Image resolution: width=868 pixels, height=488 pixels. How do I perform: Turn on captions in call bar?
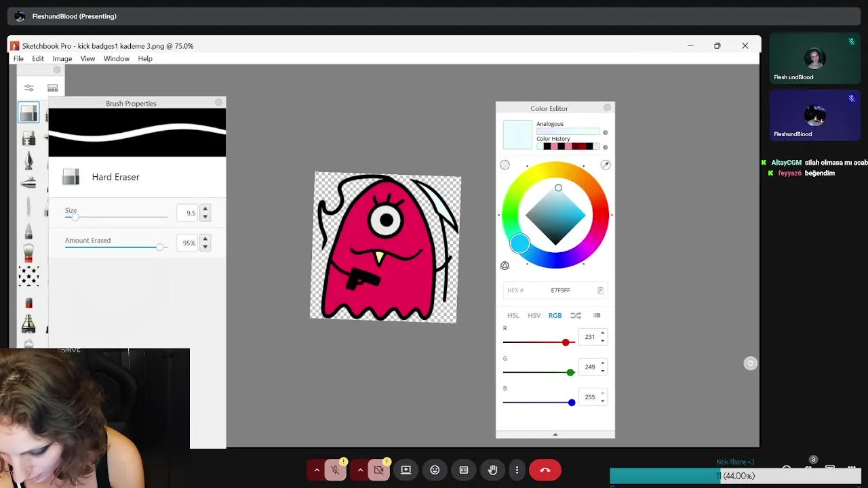(464, 470)
